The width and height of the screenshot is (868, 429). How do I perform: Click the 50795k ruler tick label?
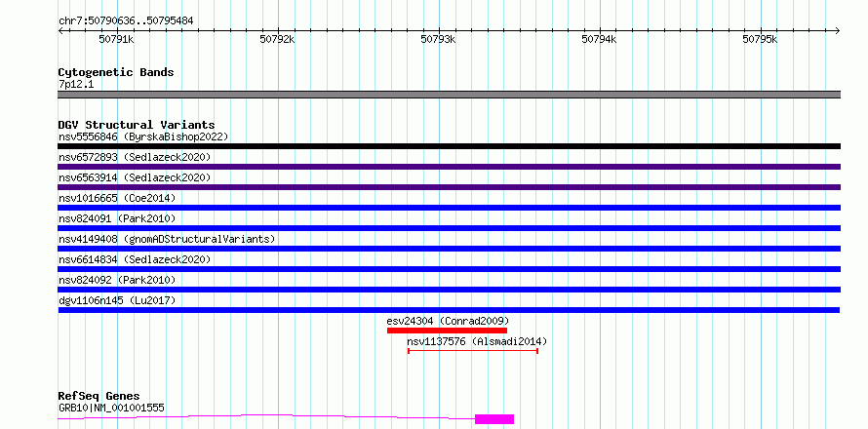click(760, 39)
